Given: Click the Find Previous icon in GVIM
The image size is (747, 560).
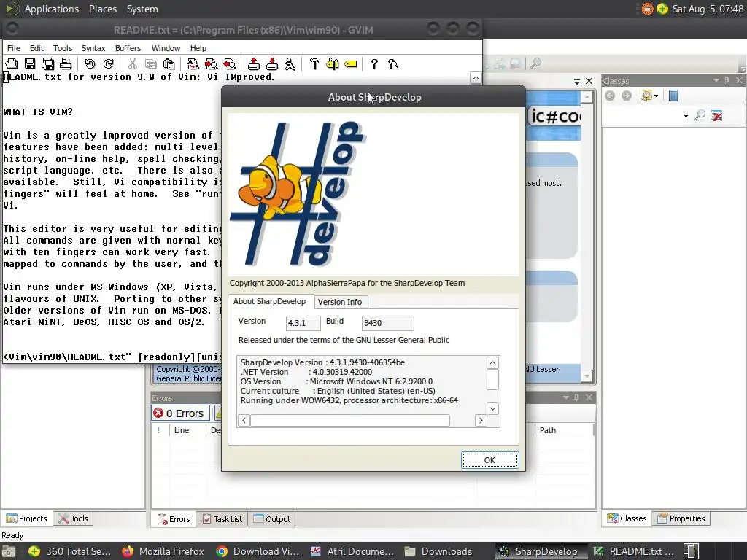Looking at the screenshot, I should click(230, 64).
